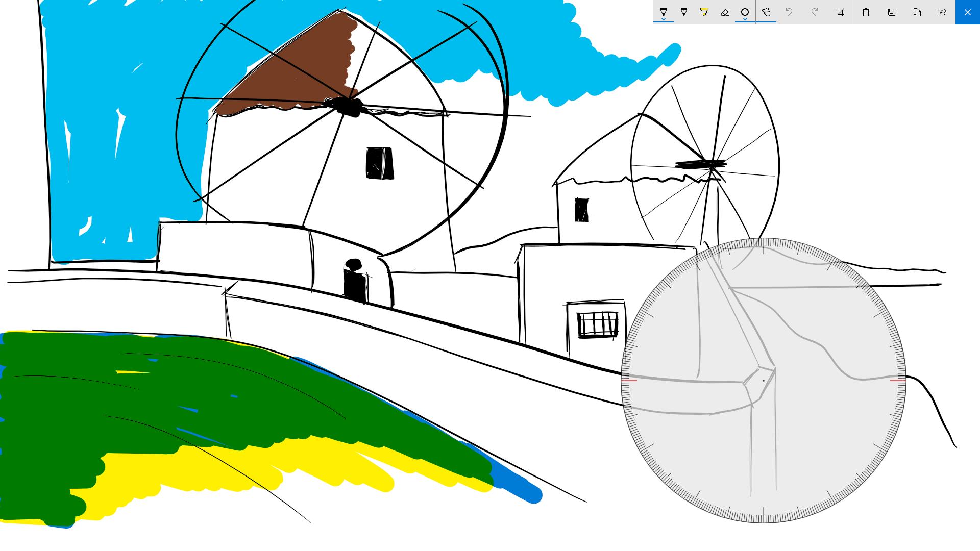Click the undo arrow
The width and height of the screenshot is (980, 551).
[x=789, y=12]
